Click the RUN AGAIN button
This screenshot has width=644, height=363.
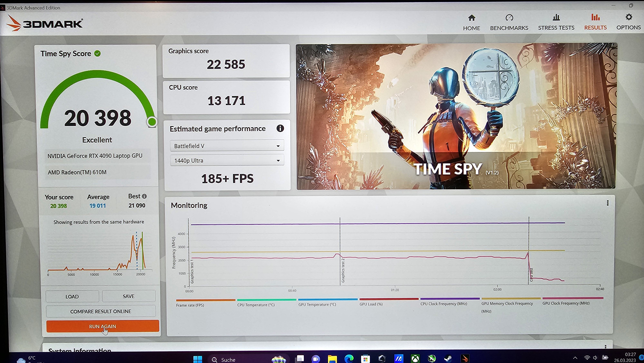103,326
